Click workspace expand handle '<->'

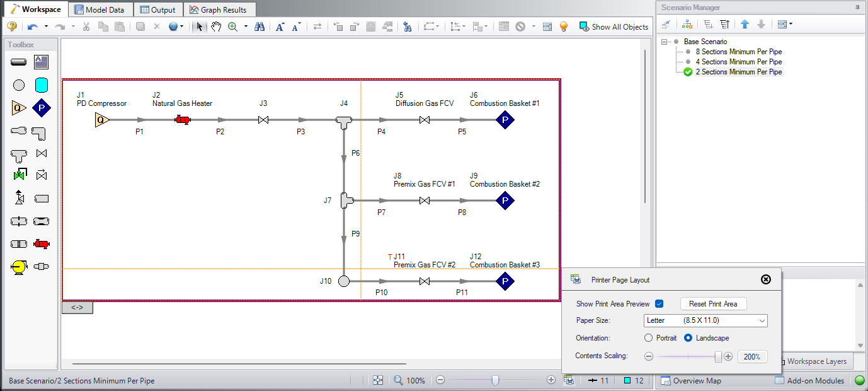point(77,308)
